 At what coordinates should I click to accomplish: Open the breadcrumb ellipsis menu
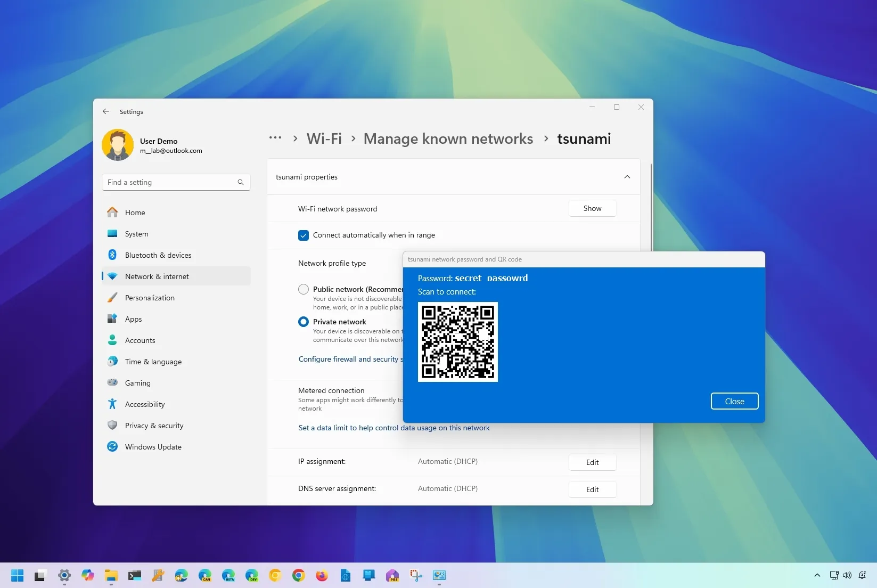point(275,138)
